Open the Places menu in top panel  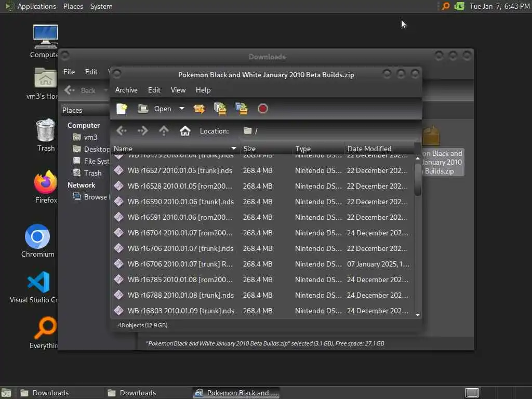coord(73,6)
